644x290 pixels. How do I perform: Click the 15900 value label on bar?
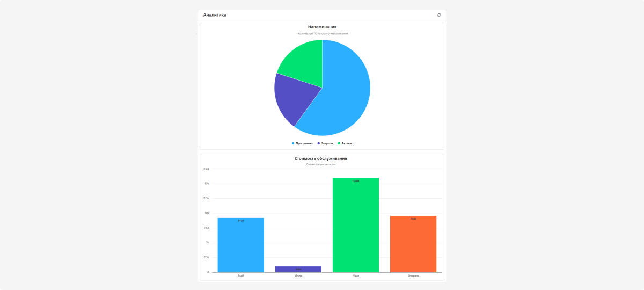[356, 182]
